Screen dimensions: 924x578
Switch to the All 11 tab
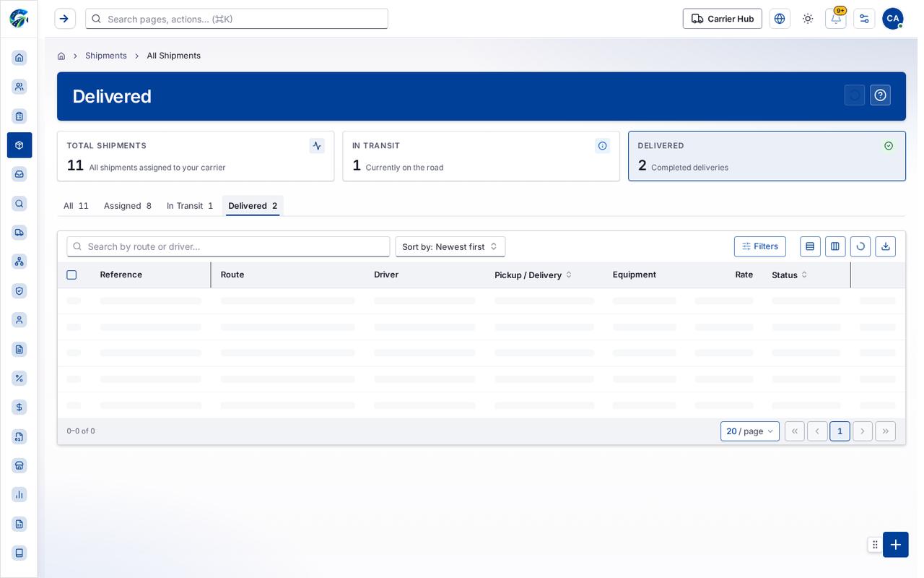point(76,206)
